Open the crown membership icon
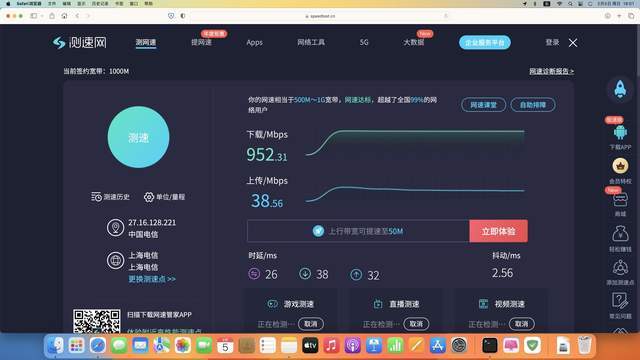The image size is (640, 360). 620,166
